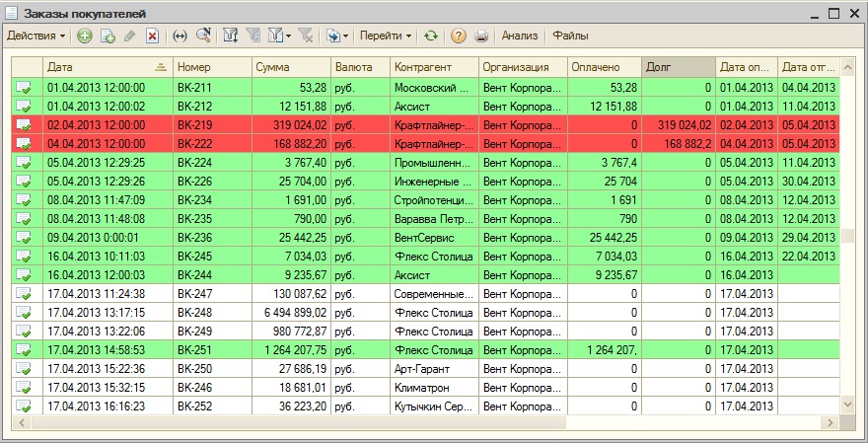Viewport: 868px width, 443px height.
Task: Select the Арт-Гарант counterparty cell
Action: (x=434, y=369)
